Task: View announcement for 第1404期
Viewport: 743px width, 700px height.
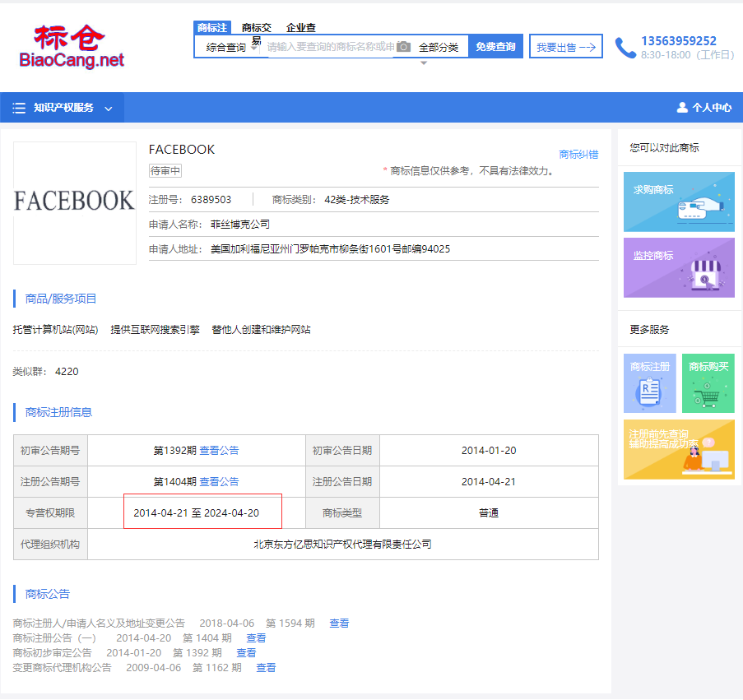Action: [x=219, y=482]
